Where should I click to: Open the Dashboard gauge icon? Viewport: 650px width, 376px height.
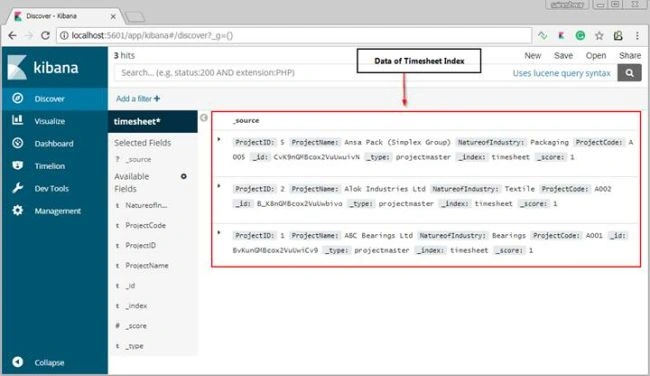point(17,143)
